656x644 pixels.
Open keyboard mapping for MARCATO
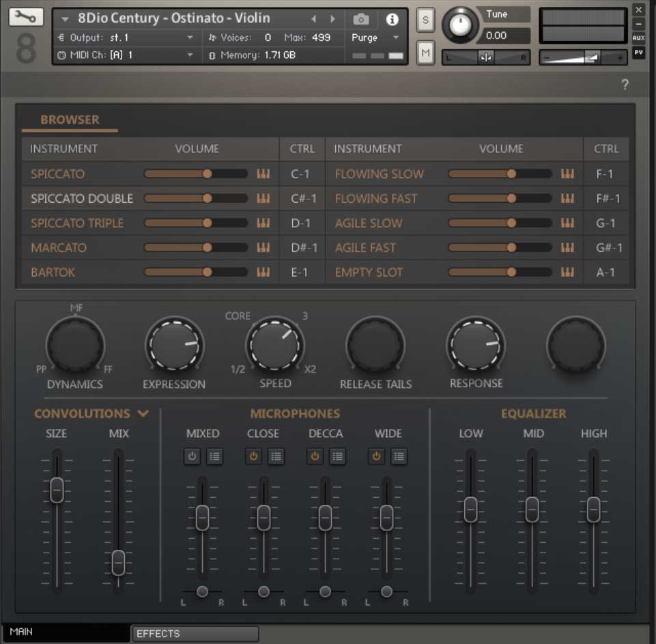pos(263,248)
